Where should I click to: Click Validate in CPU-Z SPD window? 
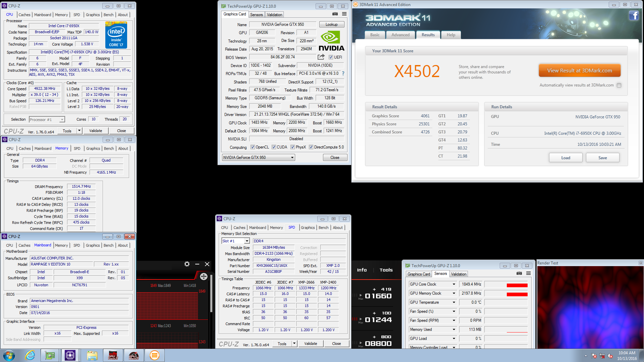click(311, 344)
